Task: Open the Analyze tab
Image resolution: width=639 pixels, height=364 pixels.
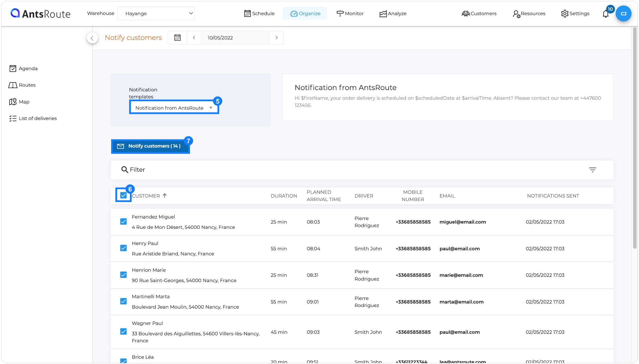Action: (393, 13)
